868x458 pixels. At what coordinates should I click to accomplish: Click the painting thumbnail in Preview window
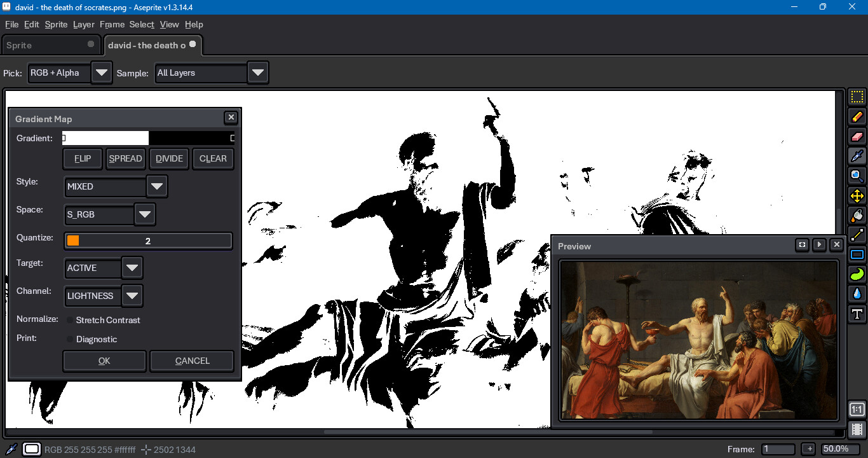[699, 340]
